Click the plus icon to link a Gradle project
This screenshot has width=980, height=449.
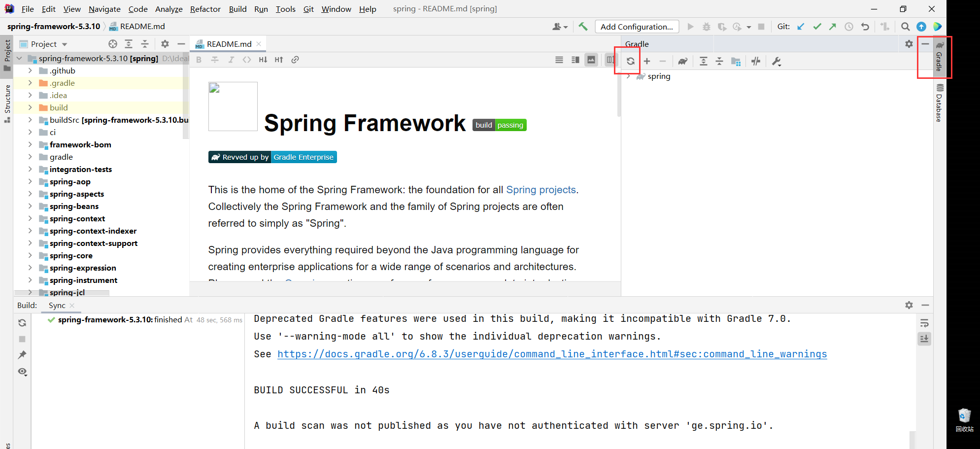(647, 61)
